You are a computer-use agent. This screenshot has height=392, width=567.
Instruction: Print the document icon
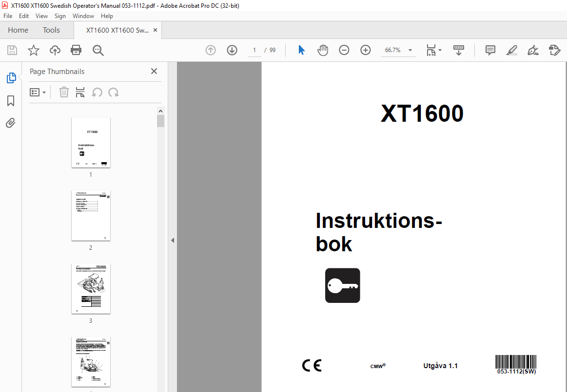pos(76,50)
